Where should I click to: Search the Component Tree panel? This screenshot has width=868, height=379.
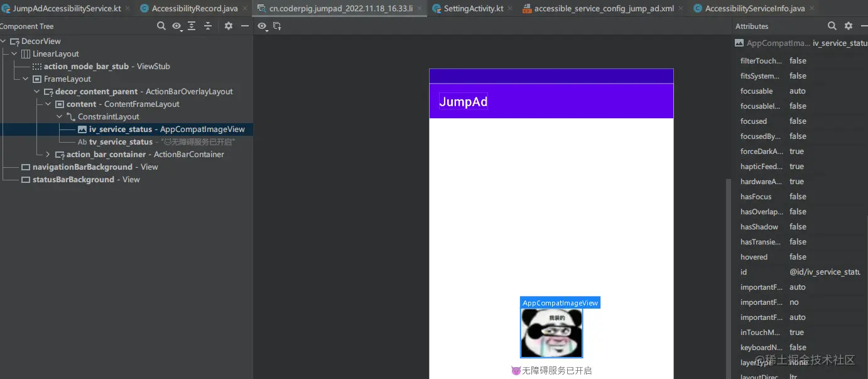click(161, 26)
